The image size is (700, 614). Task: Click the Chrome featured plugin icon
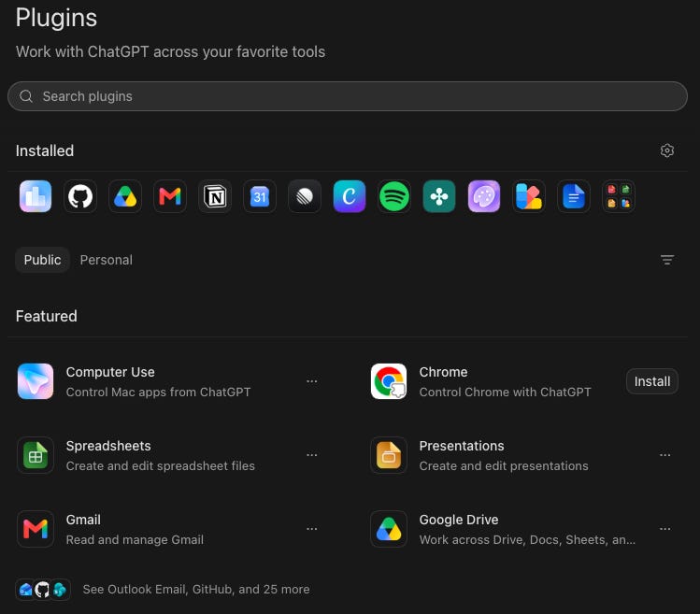pos(389,381)
